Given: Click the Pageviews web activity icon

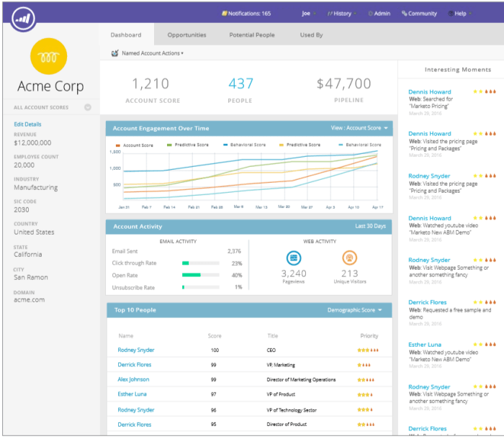Looking at the screenshot, I should [293, 258].
